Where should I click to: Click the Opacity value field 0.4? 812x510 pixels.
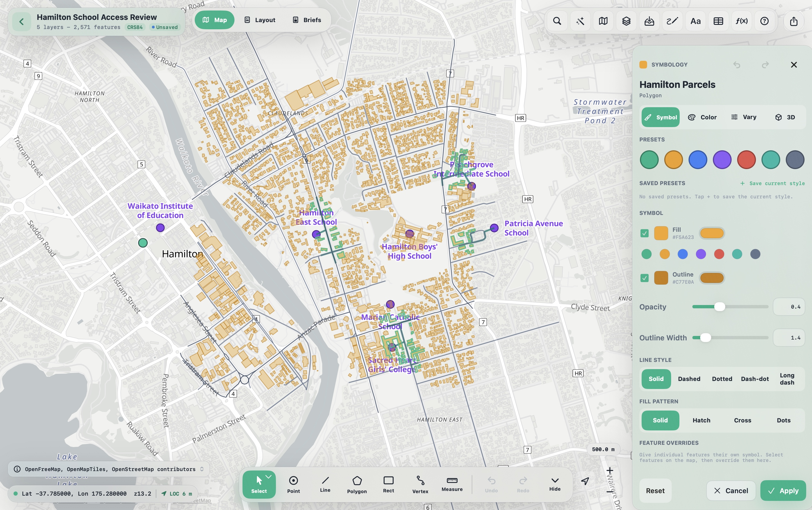pyautogui.click(x=789, y=307)
